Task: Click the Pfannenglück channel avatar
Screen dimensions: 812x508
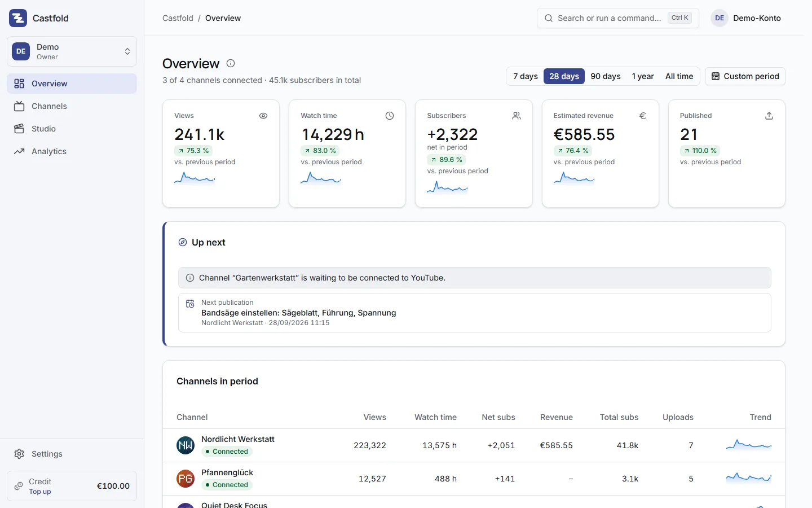Action: [x=186, y=479]
